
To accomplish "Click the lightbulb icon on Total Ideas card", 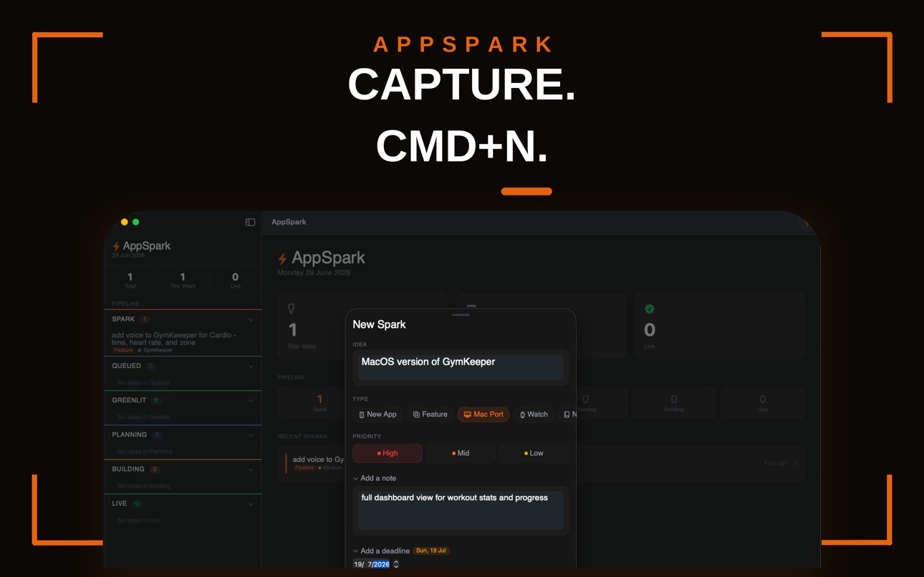I will tap(292, 309).
